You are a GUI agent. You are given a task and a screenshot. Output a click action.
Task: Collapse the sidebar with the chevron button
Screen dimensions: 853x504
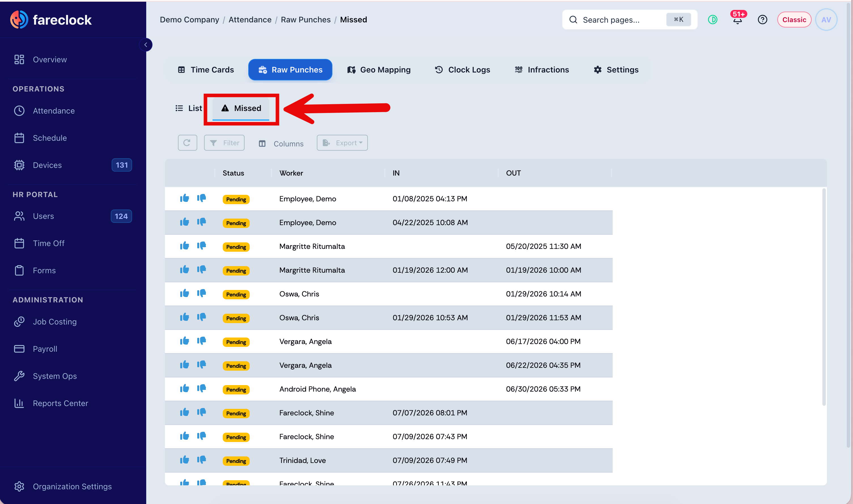pos(146,45)
